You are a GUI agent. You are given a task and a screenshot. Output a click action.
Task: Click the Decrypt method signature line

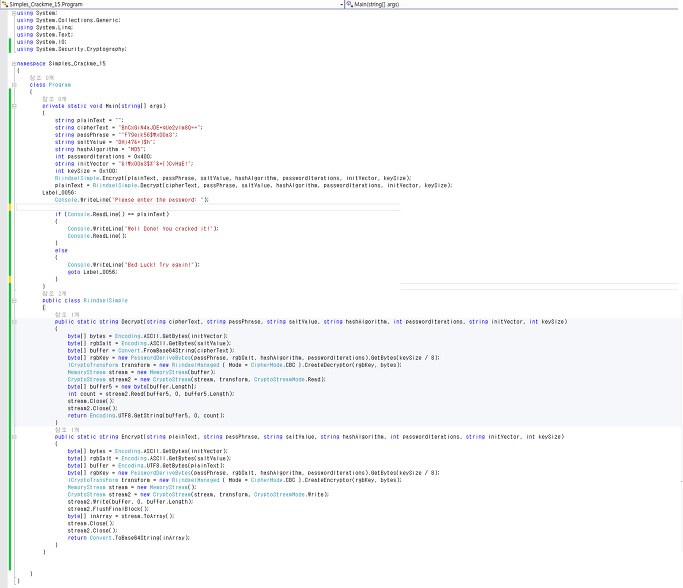point(311,322)
